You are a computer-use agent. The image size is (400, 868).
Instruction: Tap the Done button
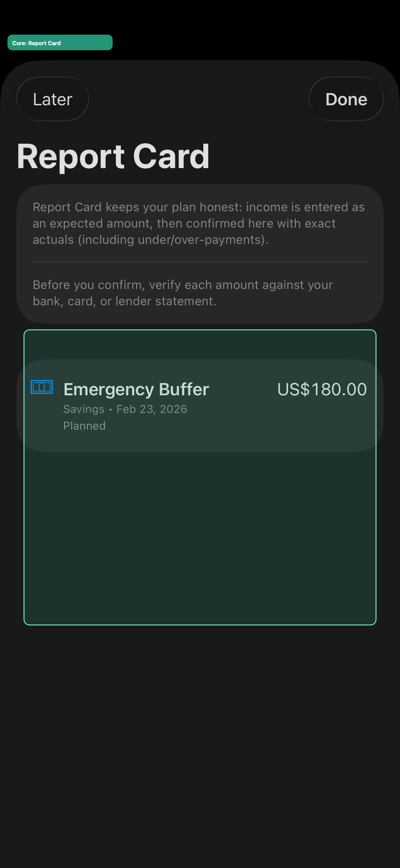346,99
